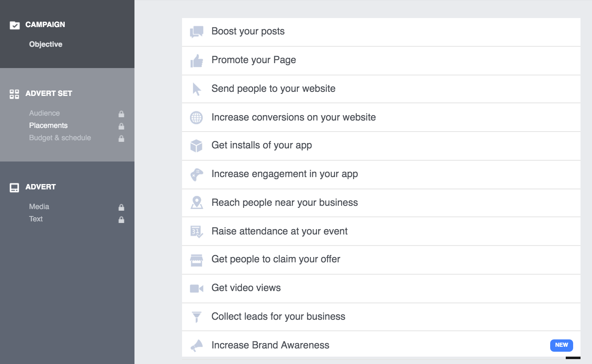Click the lock icon next to Audience
This screenshot has width=592, height=364.
121,114
